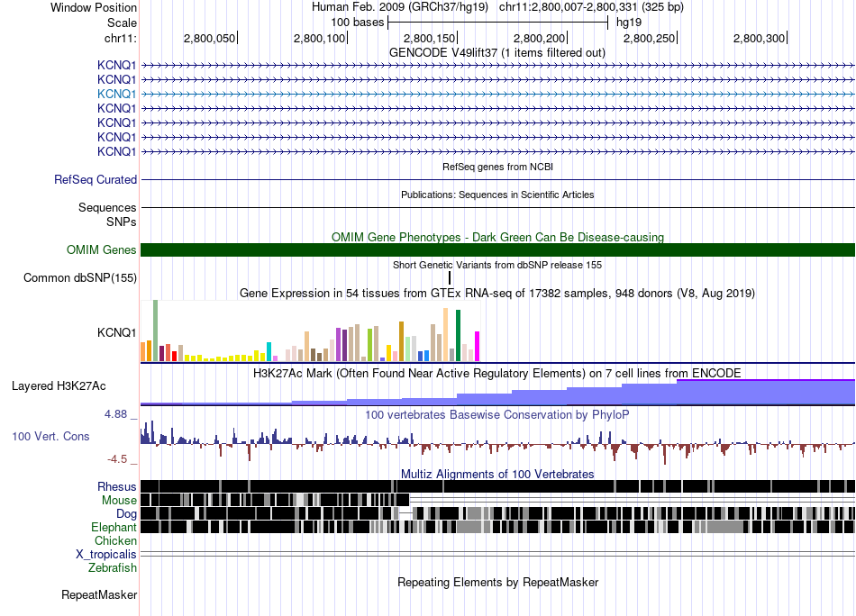Open the RefSeq Curated track label

pos(96,179)
